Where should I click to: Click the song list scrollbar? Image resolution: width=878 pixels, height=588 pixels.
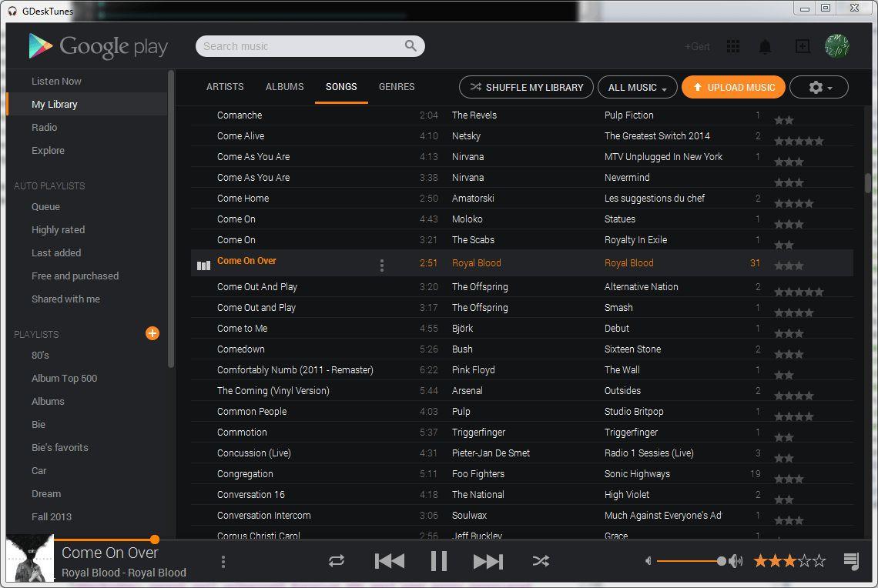pyautogui.click(x=869, y=183)
